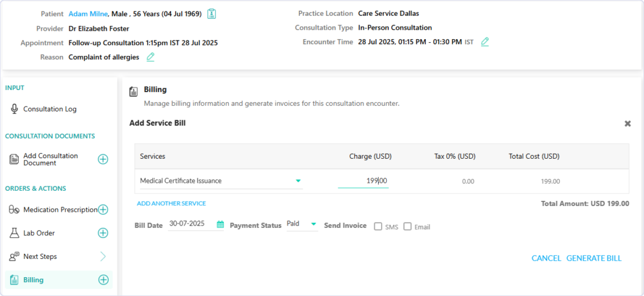
Task: Enable Email invoice checkbox
Action: (x=408, y=227)
